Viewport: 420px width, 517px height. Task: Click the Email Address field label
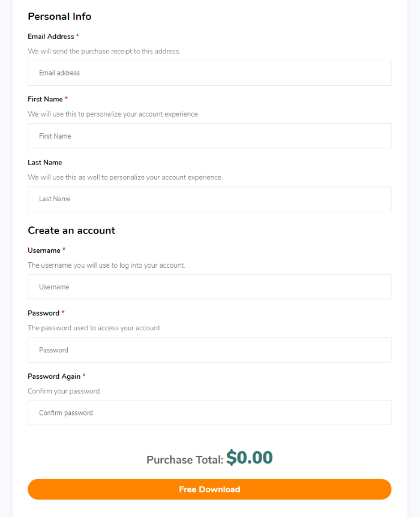(50, 37)
